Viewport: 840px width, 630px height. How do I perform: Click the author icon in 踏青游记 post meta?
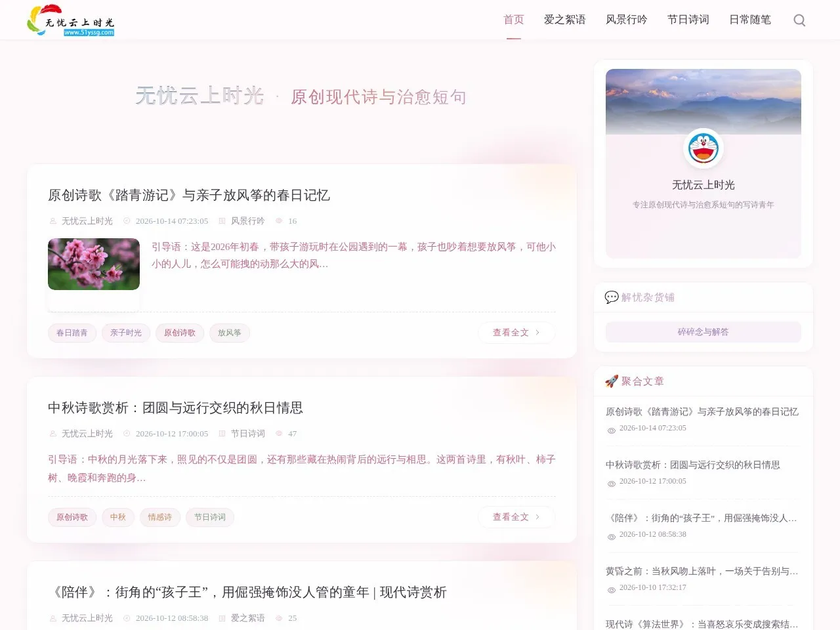tap(53, 221)
